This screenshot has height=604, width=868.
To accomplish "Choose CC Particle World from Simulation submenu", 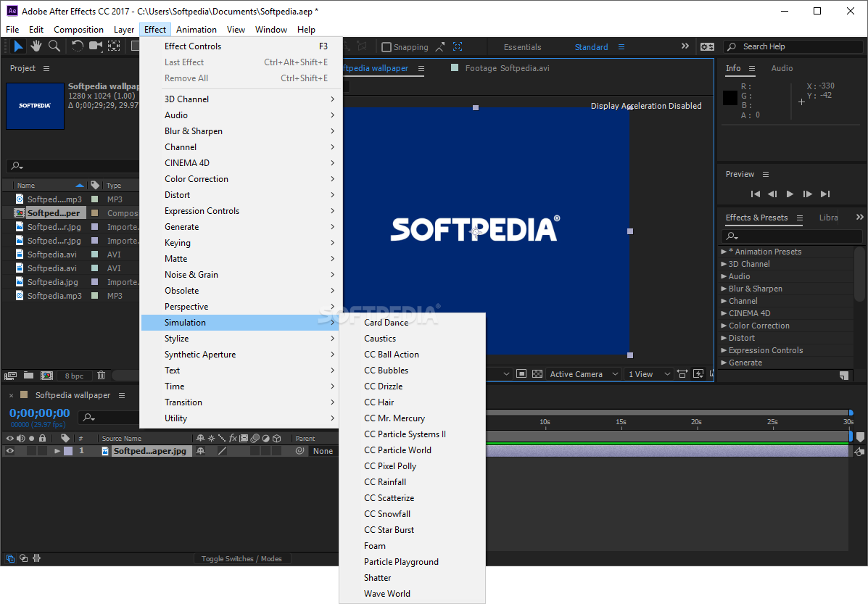I will click(x=397, y=450).
